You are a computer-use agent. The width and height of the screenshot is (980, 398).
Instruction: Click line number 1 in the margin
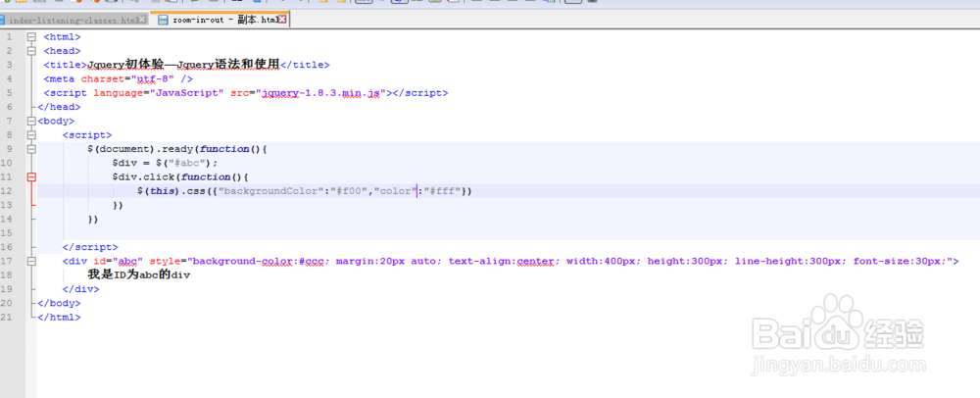pyautogui.click(x=9, y=37)
